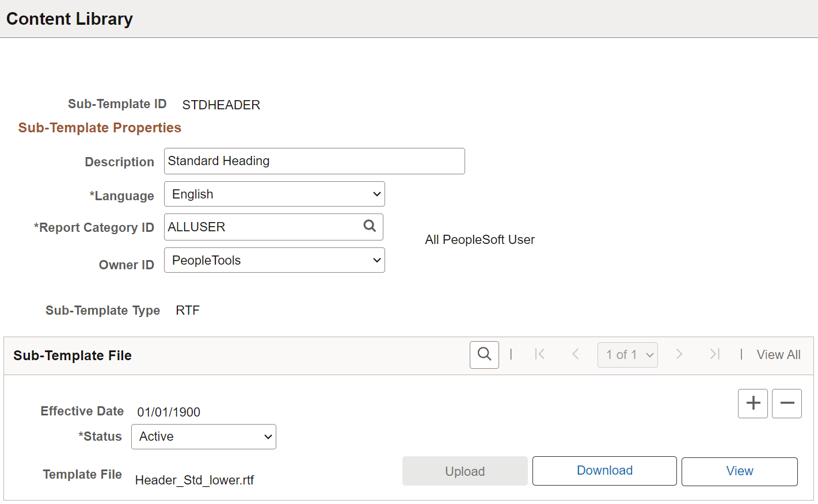Click inside the Standard Heading description box
Viewport: 818px width, 504px height.
click(x=314, y=161)
